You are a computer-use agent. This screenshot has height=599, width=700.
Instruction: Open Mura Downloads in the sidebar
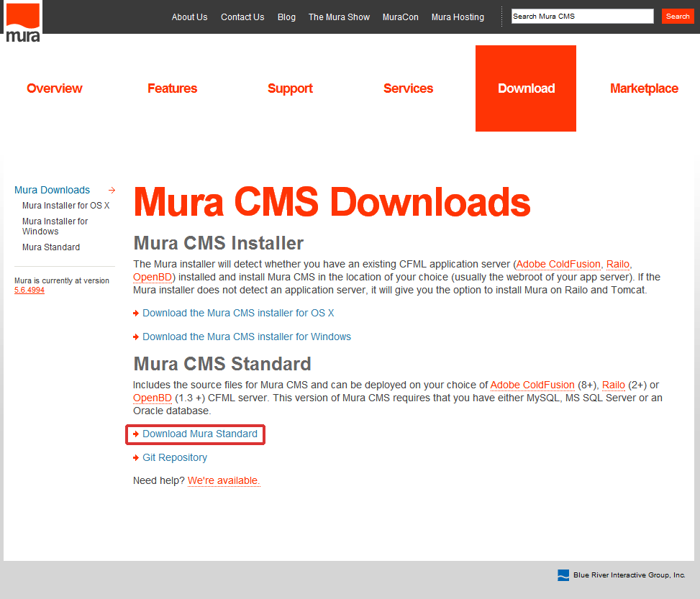52,190
